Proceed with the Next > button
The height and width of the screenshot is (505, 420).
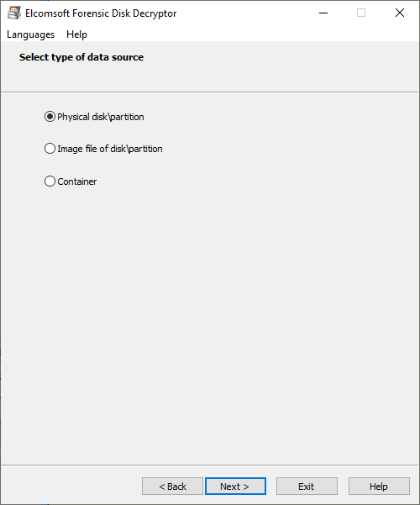[235, 486]
